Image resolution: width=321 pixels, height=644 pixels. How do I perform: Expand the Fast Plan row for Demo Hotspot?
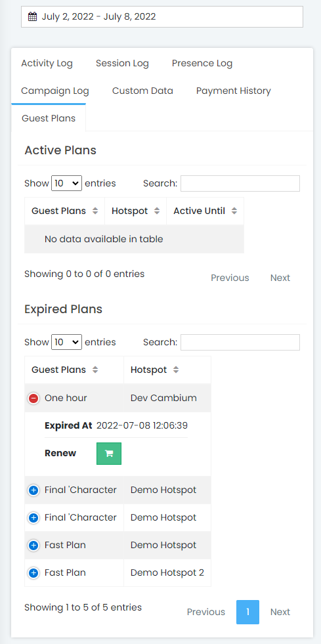coord(33,545)
